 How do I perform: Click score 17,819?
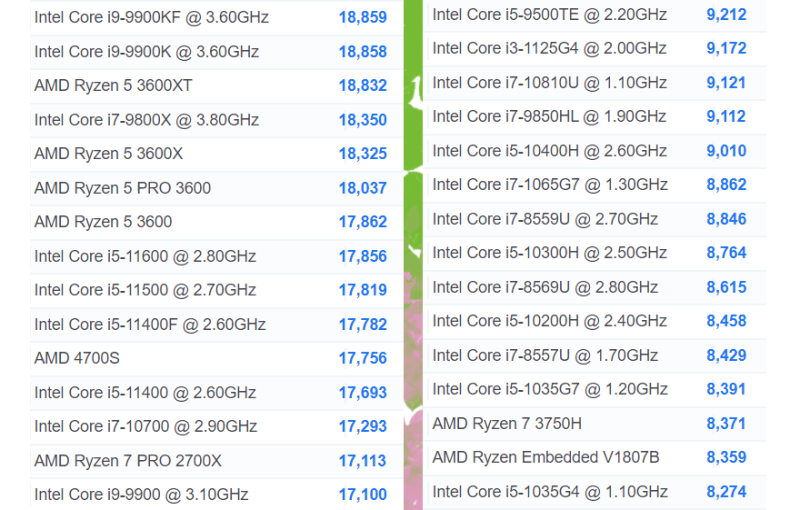363,290
